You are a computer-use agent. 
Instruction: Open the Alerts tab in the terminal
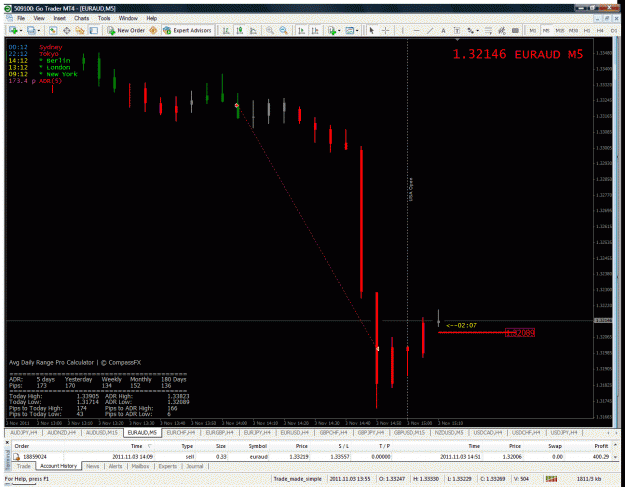pyautogui.click(x=116, y=466)
